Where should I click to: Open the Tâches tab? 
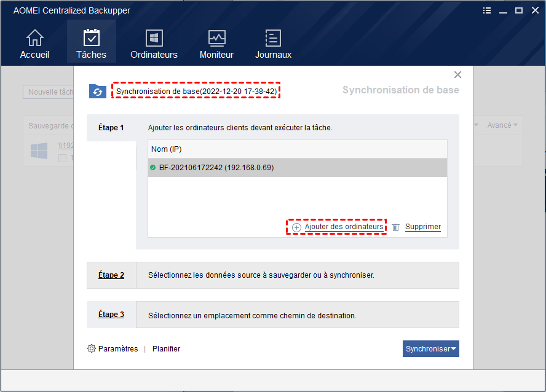91,42
